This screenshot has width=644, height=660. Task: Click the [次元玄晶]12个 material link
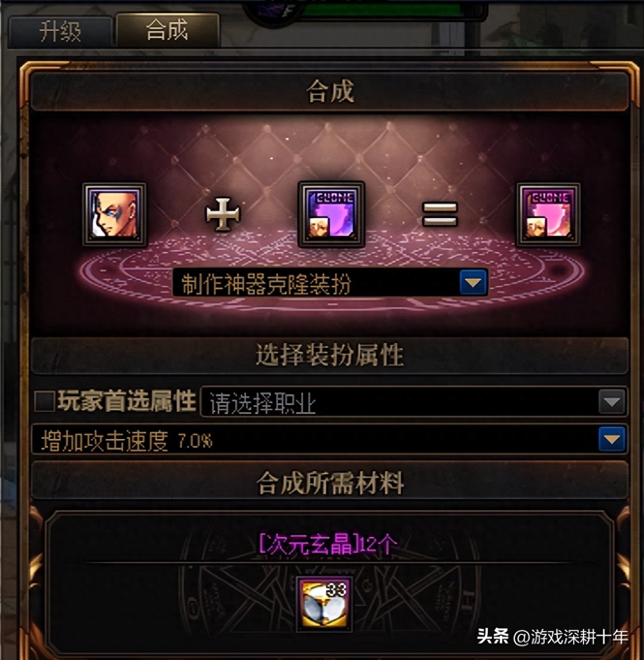point(327,544)
